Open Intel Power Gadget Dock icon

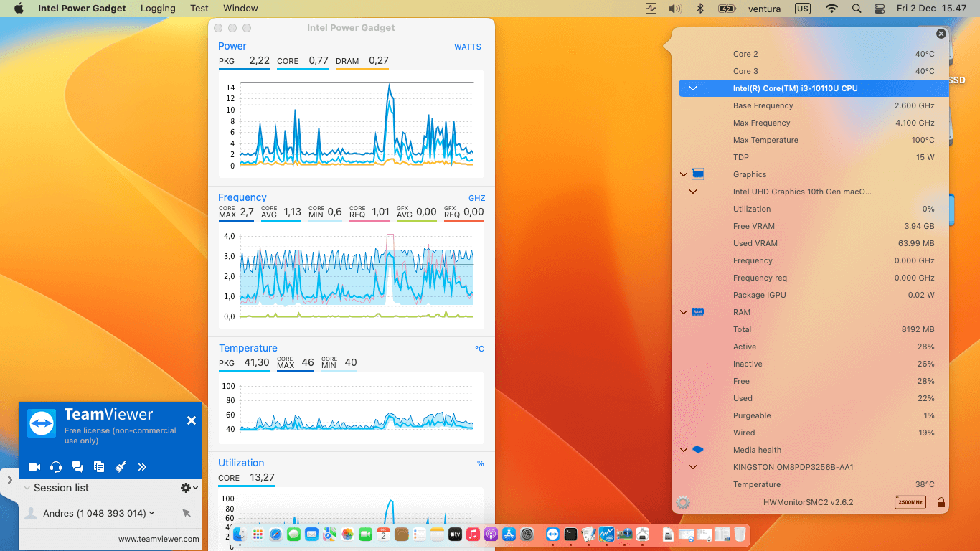[607, 534]
